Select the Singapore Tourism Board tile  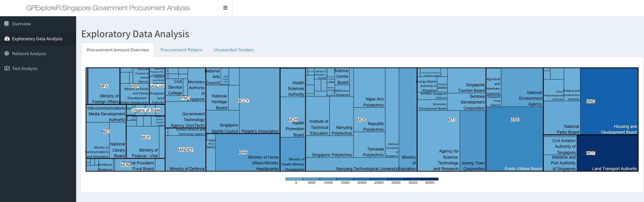(467, 81)
